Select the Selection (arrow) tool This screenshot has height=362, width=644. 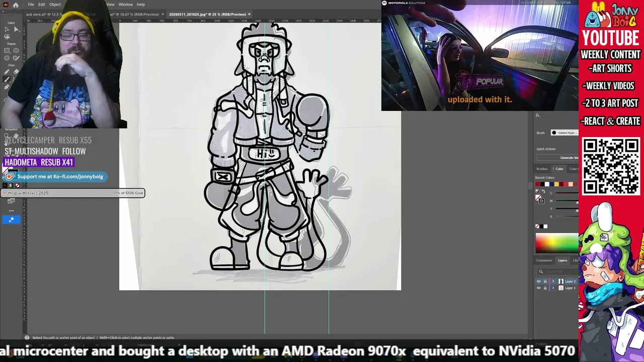[7, 29]
